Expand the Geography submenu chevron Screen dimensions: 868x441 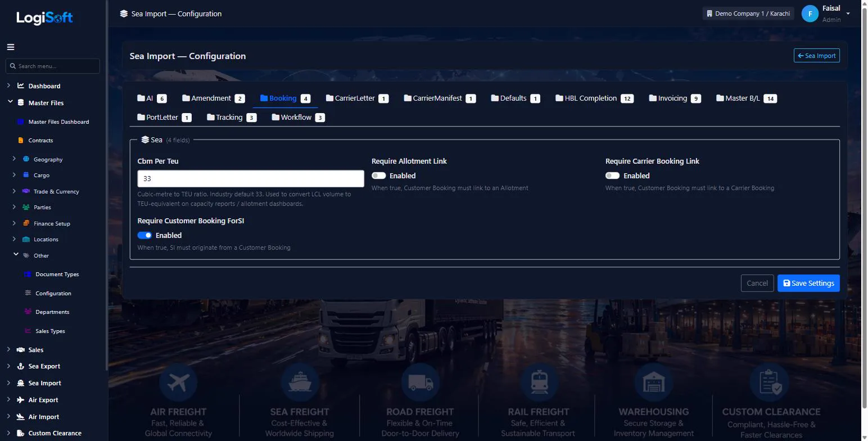coord(14,159)
